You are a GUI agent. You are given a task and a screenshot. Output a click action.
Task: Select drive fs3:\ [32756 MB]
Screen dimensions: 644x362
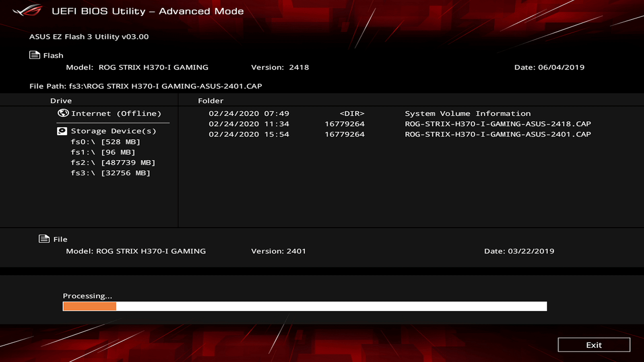[x=111, y=173]
